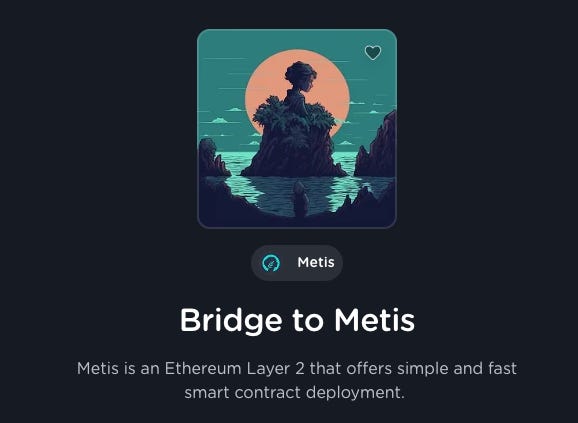Click the word "Bridge" in the title
Screen dimensions: 578x423
tap(231, 320)
